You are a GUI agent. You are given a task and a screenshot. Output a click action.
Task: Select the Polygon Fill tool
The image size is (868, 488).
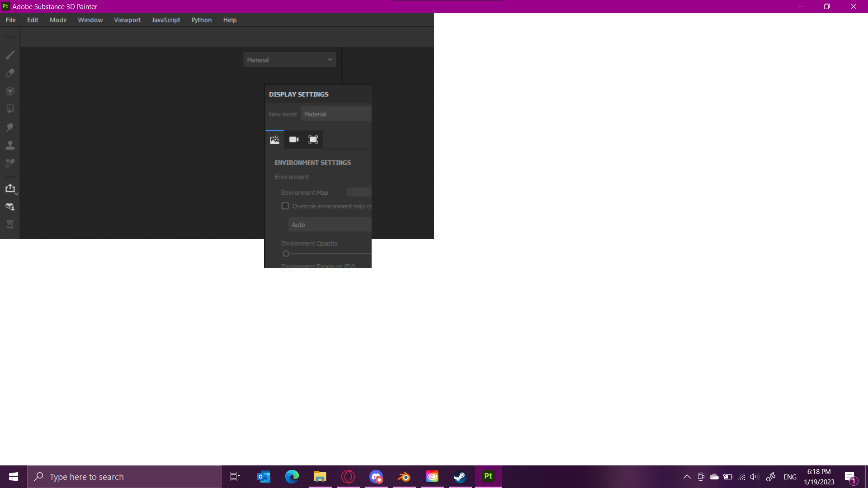[x=10, y=109]
